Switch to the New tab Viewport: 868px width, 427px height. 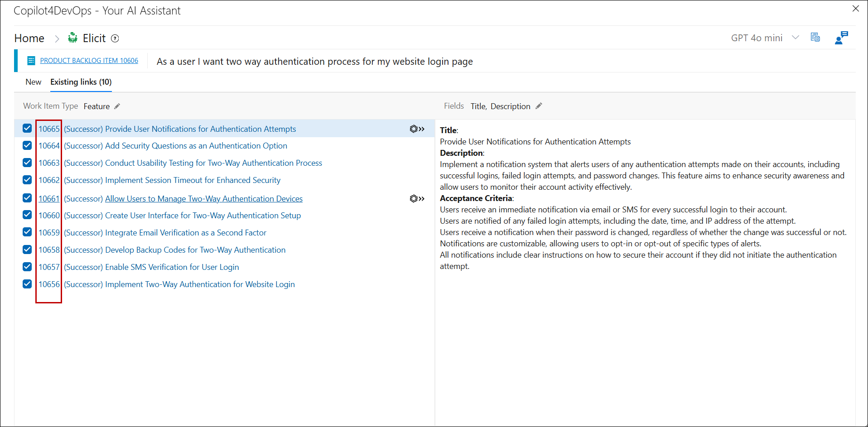pos(34,82)
